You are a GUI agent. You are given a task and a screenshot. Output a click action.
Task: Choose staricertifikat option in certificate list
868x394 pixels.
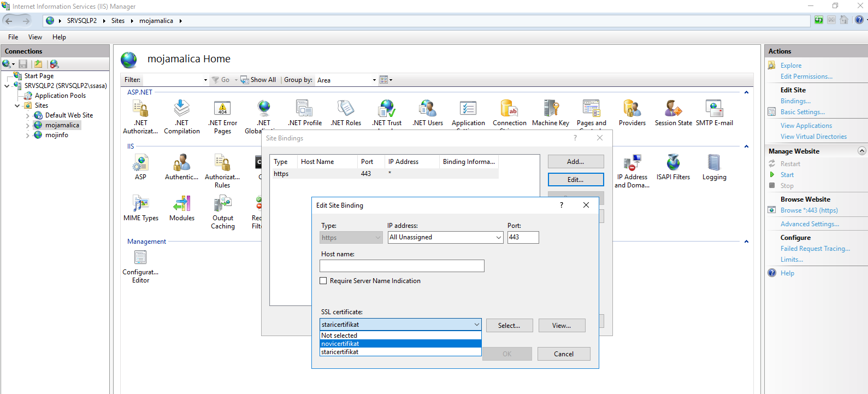(x=400, y=352)
